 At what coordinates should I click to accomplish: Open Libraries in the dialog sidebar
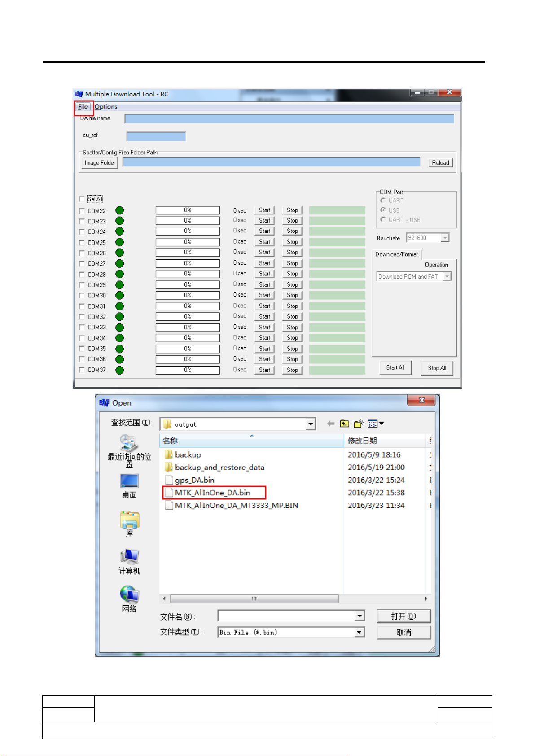coord(129,524)
